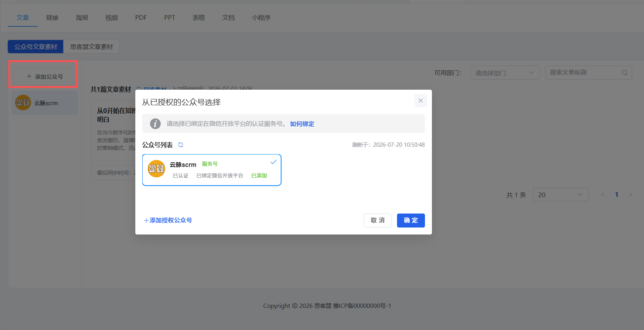Open the 文档 tab

pyautogui.click(x=228, y=18)
